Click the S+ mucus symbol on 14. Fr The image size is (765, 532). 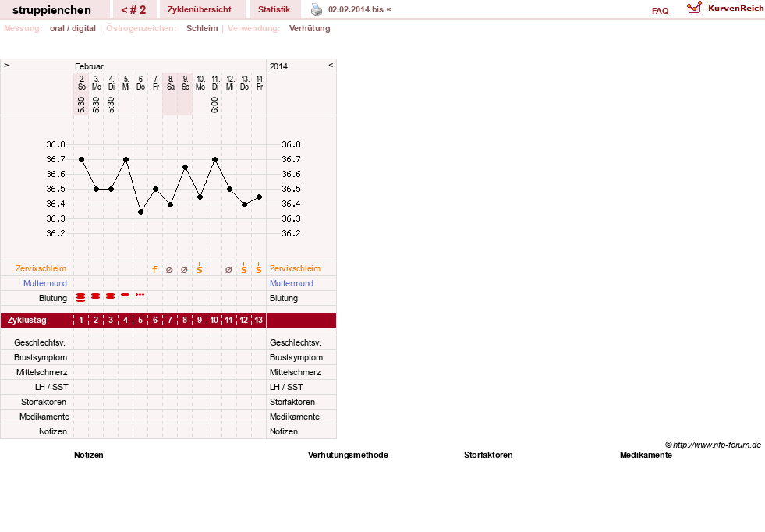pyautogui.click(x=259, y=268)
